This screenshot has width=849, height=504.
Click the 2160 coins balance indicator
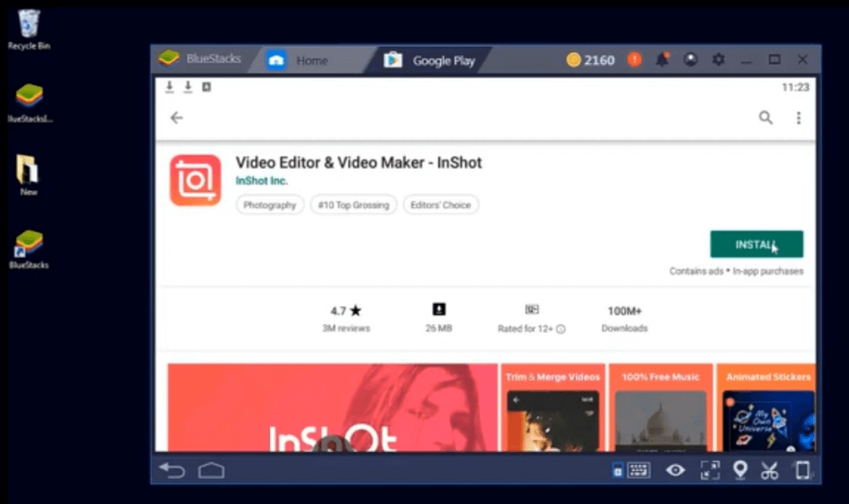click(x=590, y=60)
